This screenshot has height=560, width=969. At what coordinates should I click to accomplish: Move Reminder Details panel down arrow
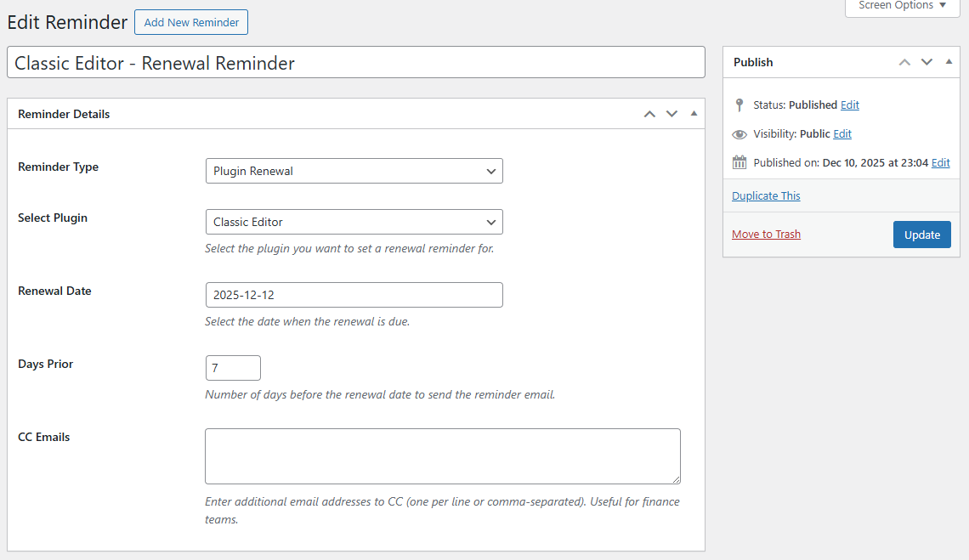coord(671,114)
